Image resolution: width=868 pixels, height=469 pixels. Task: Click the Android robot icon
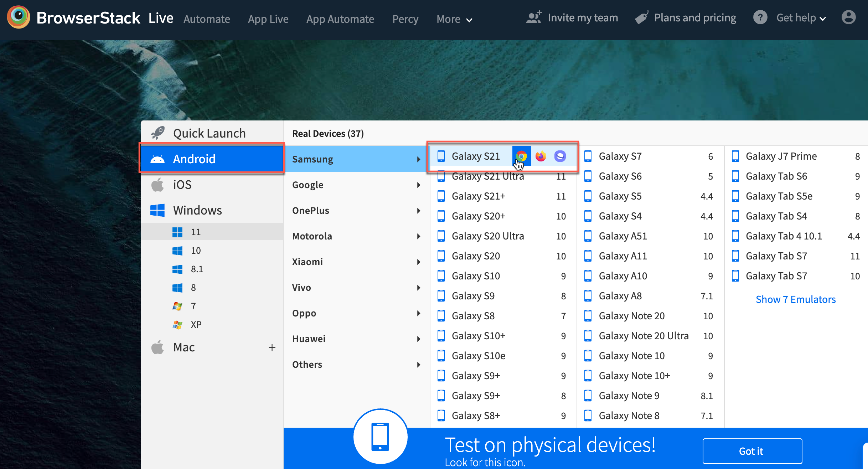[157, 159]
